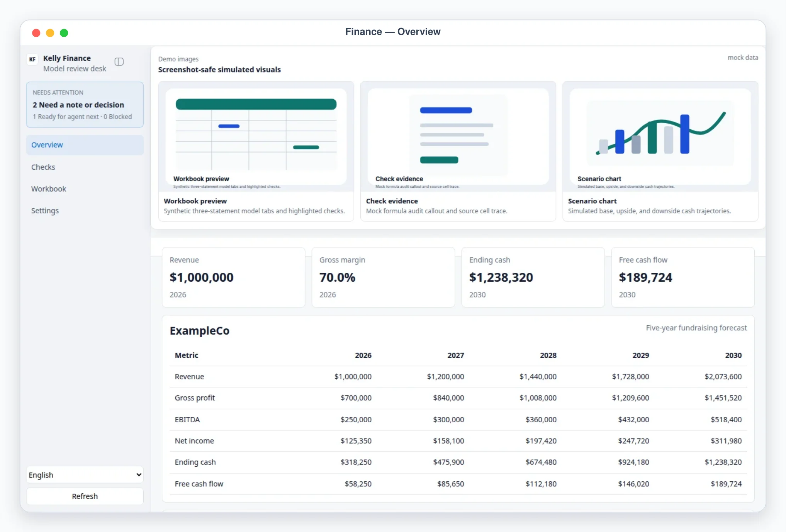Select the 'Gross profit' row label
786x532 pixels.
(x=195, y=398)
